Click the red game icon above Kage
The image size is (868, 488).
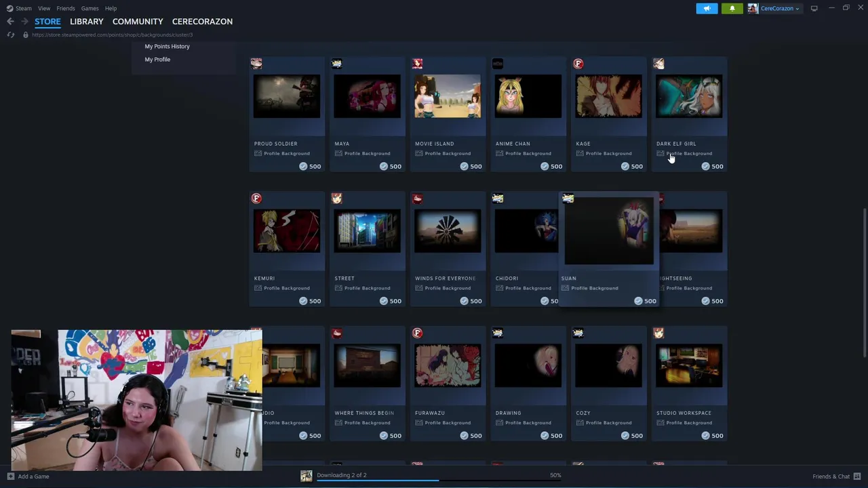pyautogui.click(x=578, y=64)
